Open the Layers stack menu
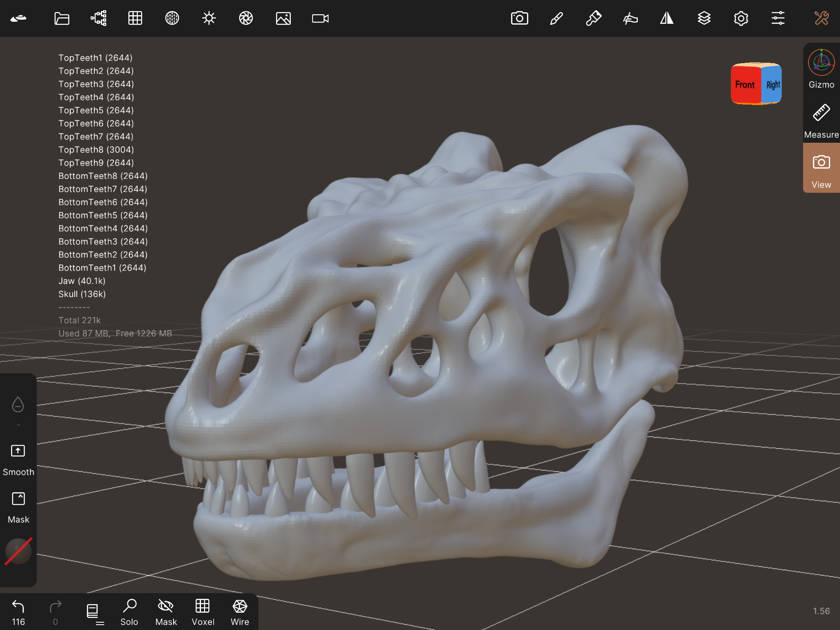 (x=704, y=18)
